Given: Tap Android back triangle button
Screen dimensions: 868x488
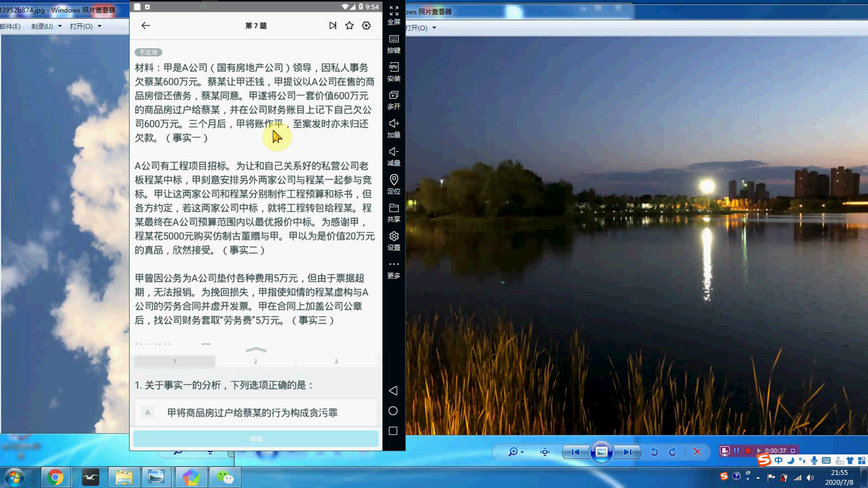Looking at the screenshot, I should [x=393, y=390].
